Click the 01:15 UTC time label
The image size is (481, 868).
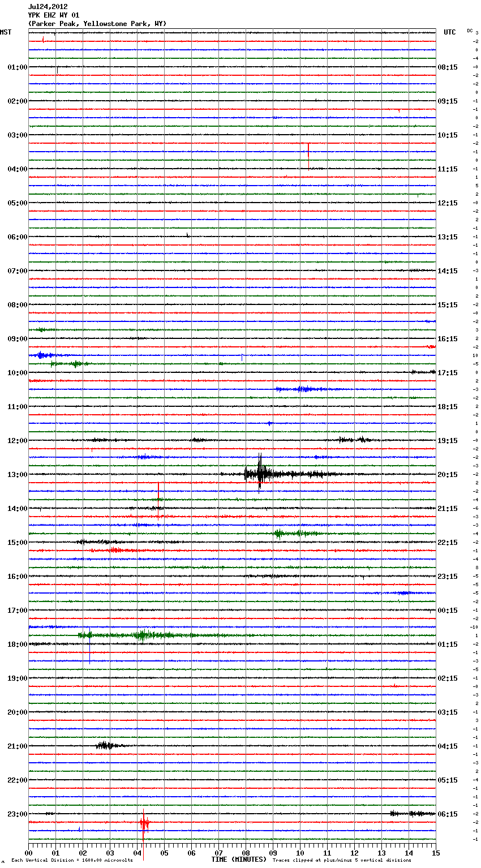click(x=448, y=644)
